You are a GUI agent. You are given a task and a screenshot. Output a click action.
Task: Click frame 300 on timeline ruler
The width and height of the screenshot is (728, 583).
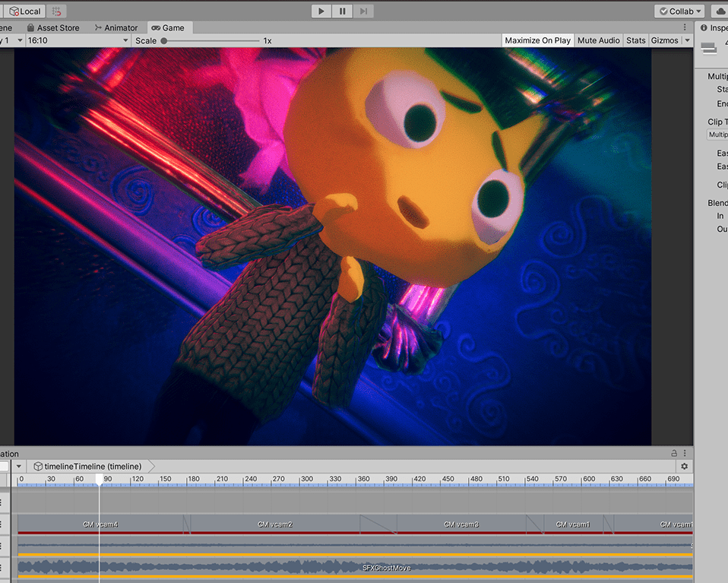306,479
